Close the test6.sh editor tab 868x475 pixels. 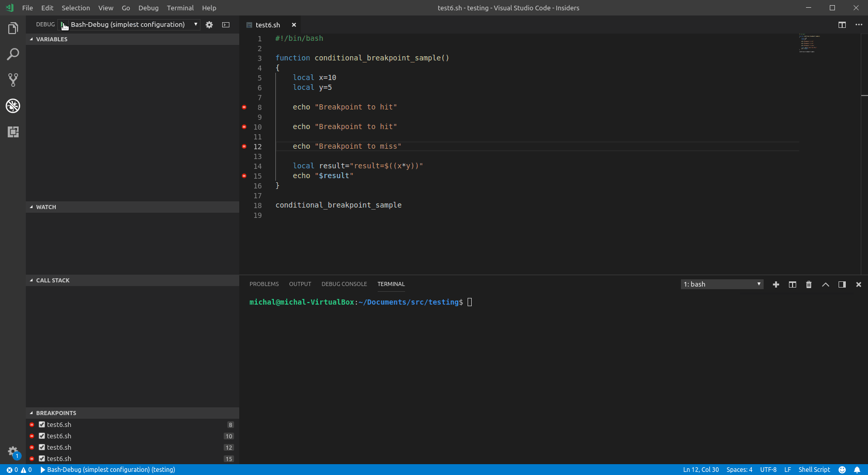click(294, 25)
